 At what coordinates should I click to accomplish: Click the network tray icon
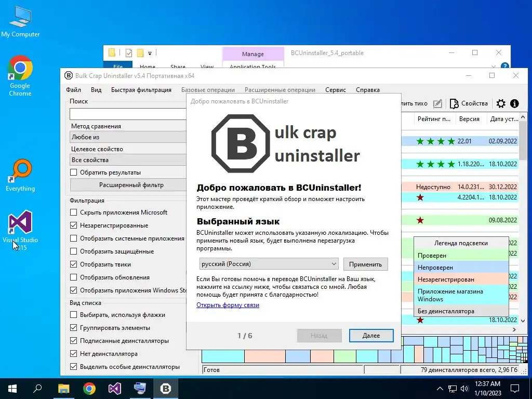pos(453,389)
